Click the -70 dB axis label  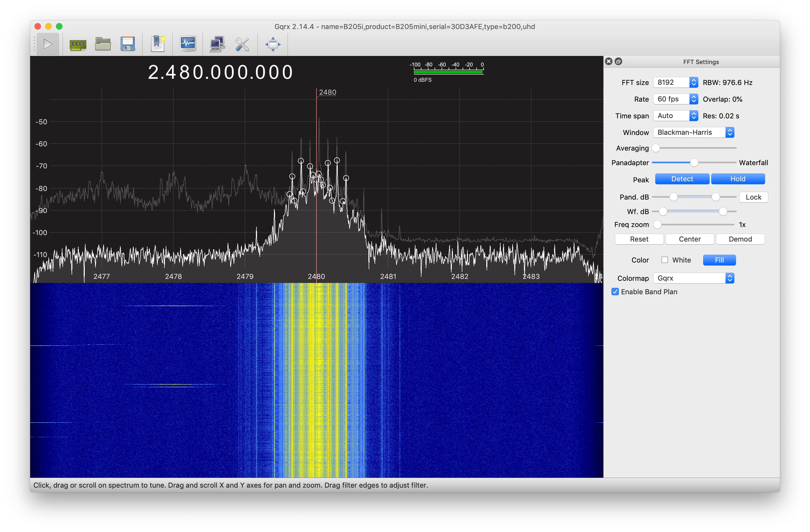41,166
